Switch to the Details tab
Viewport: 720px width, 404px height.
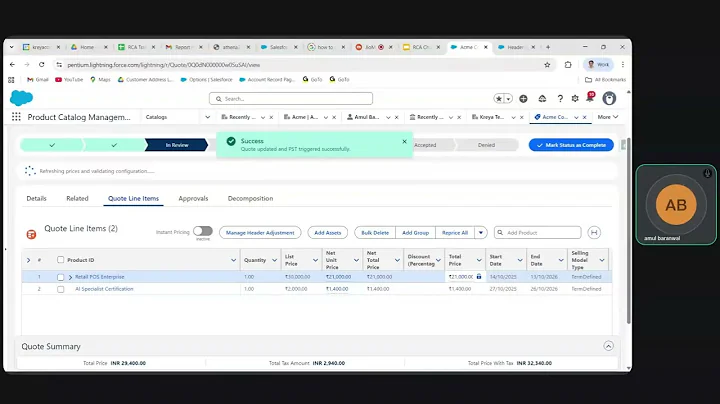tap(36, 198)
